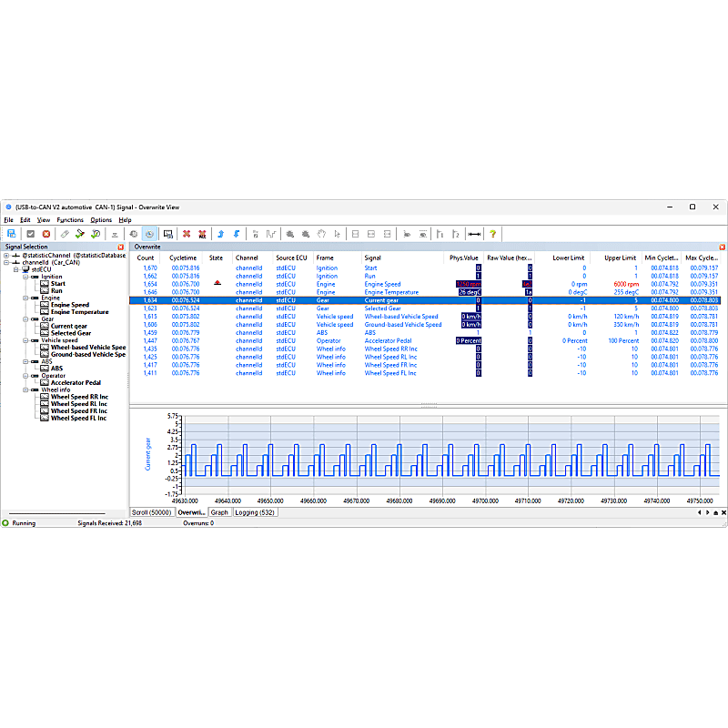The height and width of the screenshot is (728, 728).
Task: Collapse the Wheel info tree node
Action: click(x=26, y=389)
